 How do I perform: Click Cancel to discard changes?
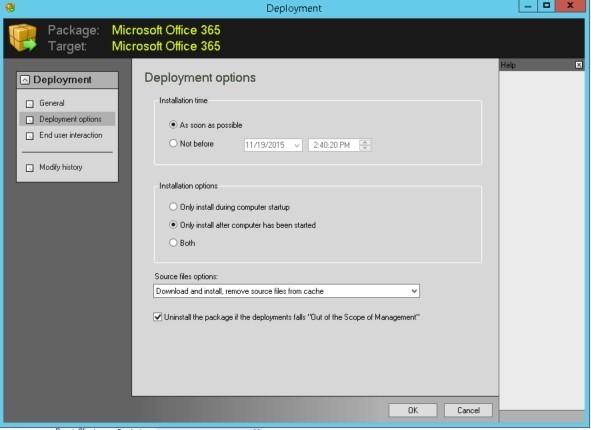(468, 410)
